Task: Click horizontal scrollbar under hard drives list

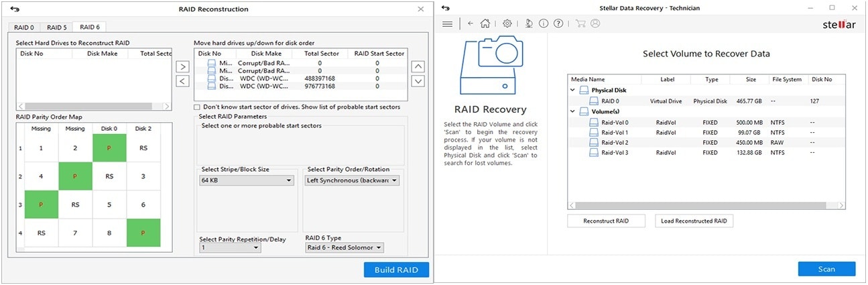Action: (94, 106)
